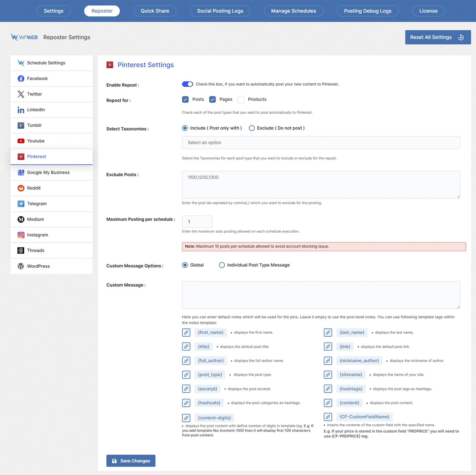Click the Twitter X icon in sidebar
The width and height of the screenshot is (476, 475).
21,94
